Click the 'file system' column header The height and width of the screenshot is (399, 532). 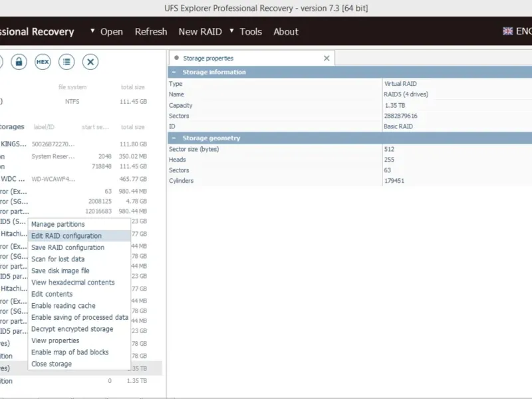(x=72, y=87)
